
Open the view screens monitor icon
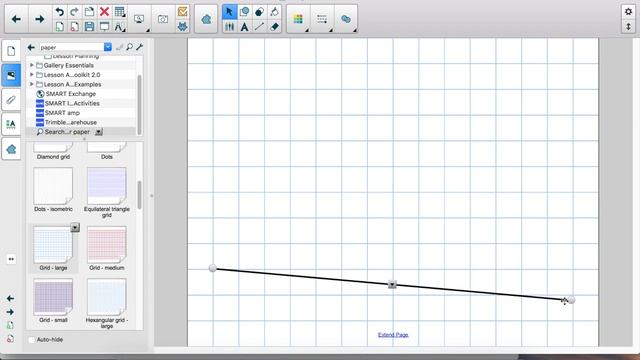point(139,19)
